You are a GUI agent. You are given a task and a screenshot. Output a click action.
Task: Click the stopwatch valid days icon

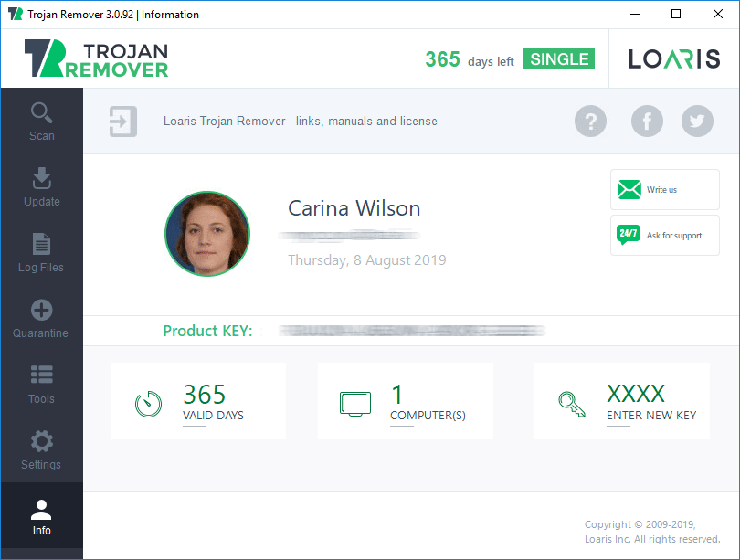[x=148, y=404]
